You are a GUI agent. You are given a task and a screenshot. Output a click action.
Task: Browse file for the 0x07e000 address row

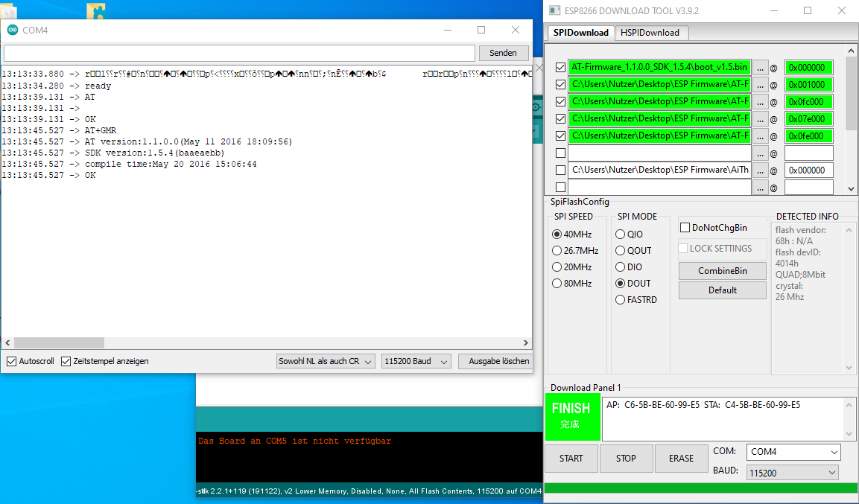coord(760,119)
